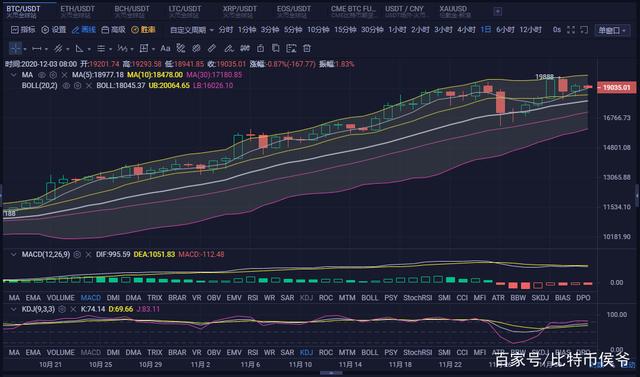Collapse the MACD panel chevron
Viewport: 640px width, 377px height.
13,255
